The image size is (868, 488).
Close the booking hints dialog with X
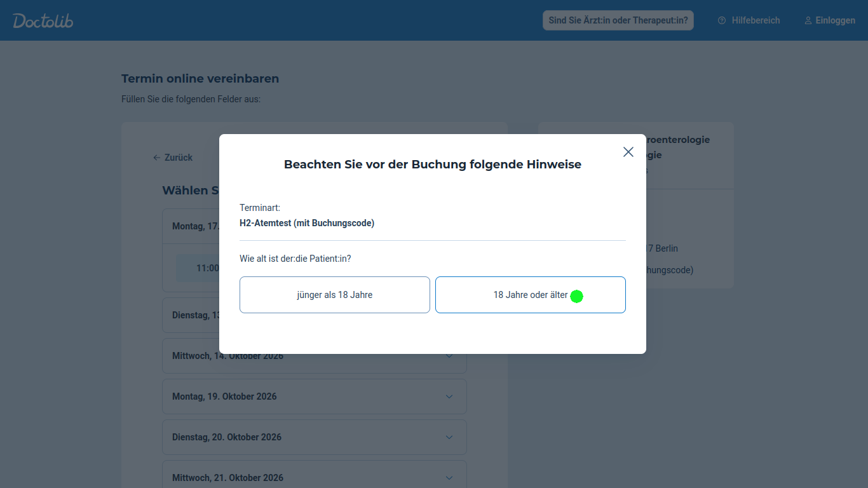pyautogui.click(x=628, y=152)
